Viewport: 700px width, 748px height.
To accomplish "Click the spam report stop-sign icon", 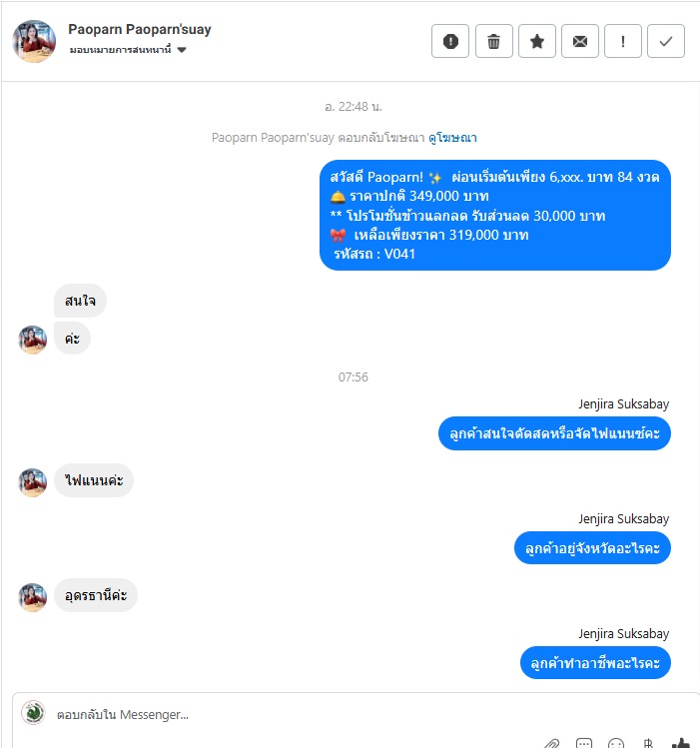I will coord(450,41).
